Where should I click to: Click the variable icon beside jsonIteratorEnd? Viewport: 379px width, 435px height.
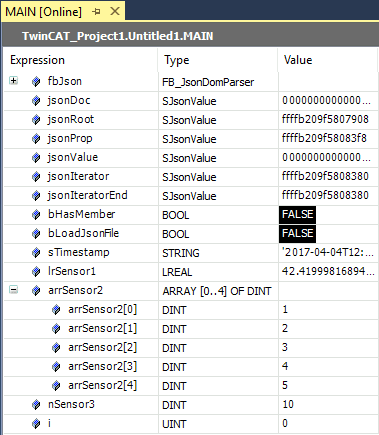(x=36, y=196)
